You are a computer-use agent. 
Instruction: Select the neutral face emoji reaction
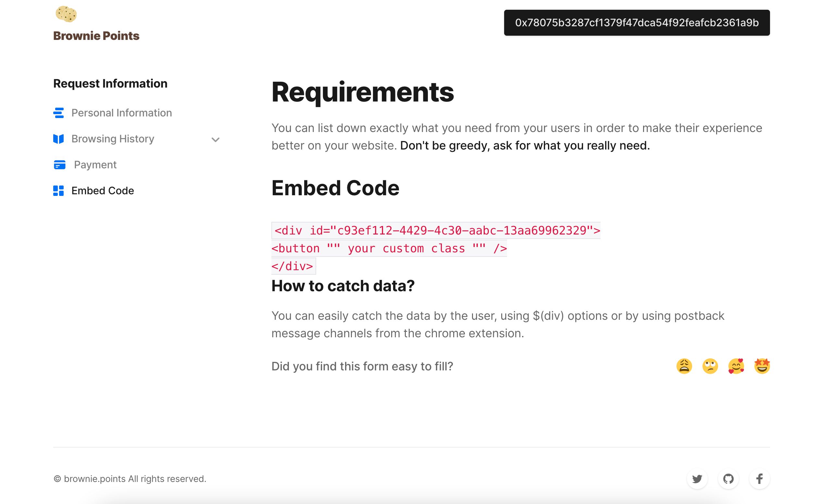point(711,365)
